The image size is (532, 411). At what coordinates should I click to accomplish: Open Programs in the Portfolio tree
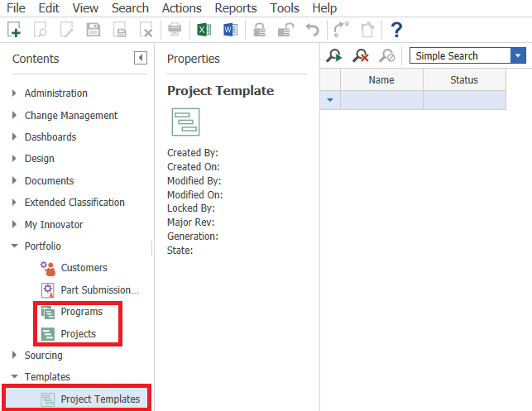coord(81,312)
